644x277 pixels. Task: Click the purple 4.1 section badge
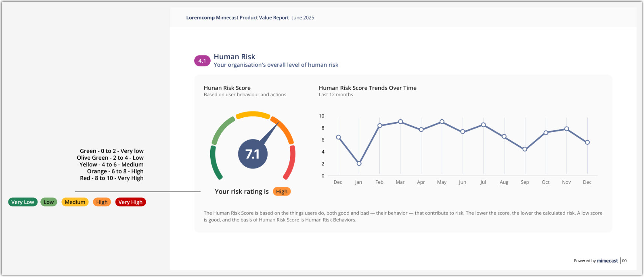pyautogui.click(x=202, y=61)
